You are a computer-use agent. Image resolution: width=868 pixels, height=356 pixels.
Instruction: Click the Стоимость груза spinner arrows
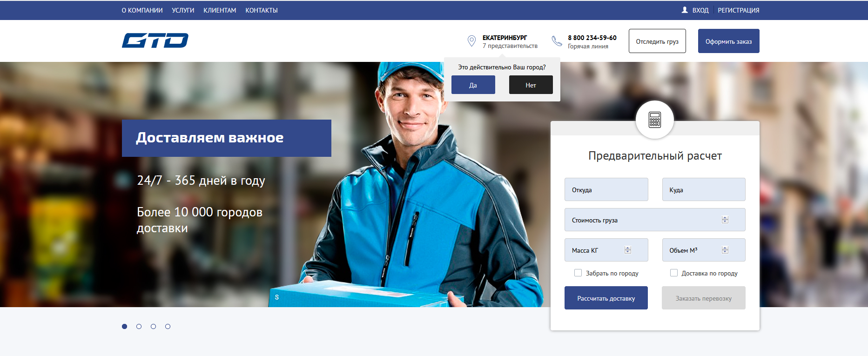tap(725, 220)
